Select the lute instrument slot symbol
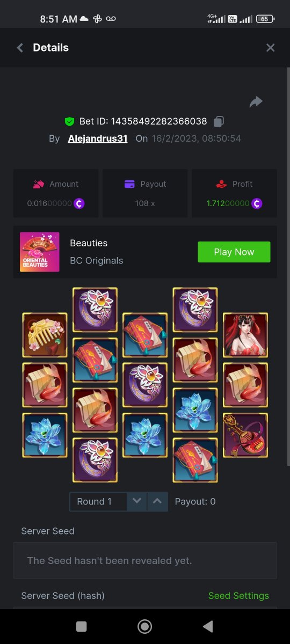Image resolution: width=290 pixels, height=644 pixels. [245, 435]
